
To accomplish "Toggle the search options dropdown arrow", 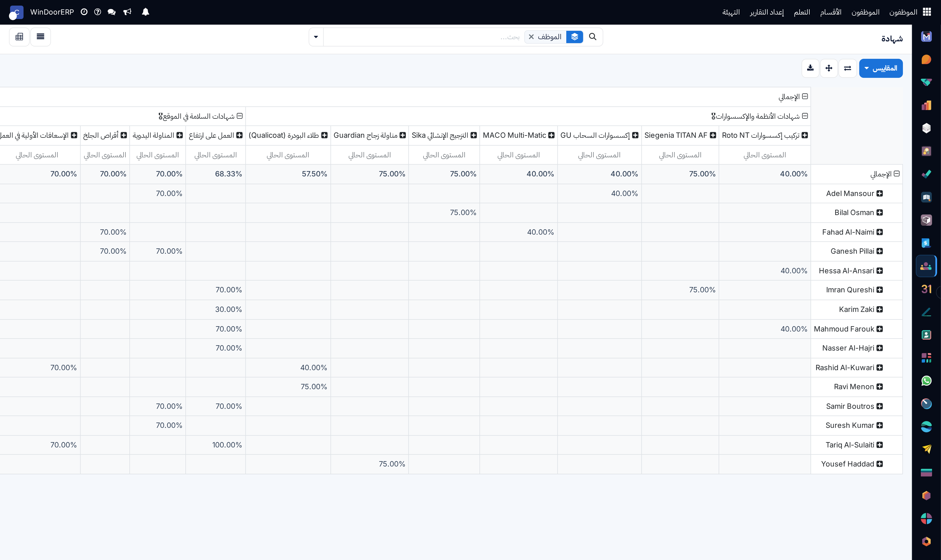I will [316, 37].
